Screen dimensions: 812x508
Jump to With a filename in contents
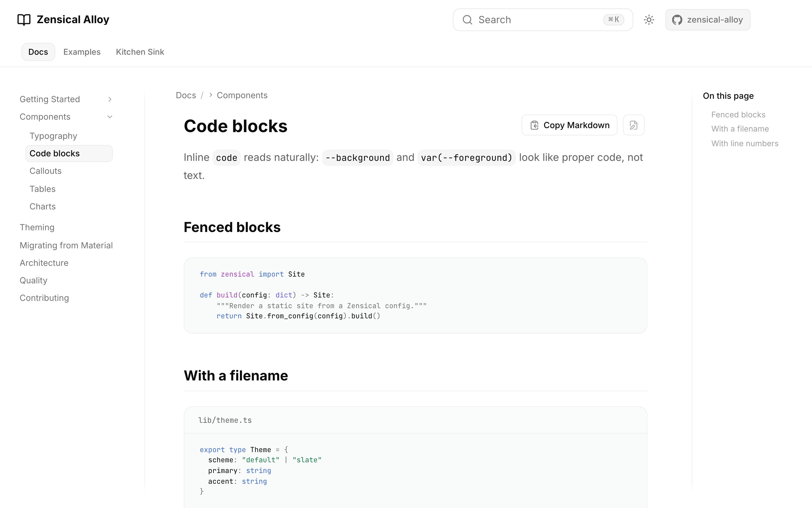[740, 129]
